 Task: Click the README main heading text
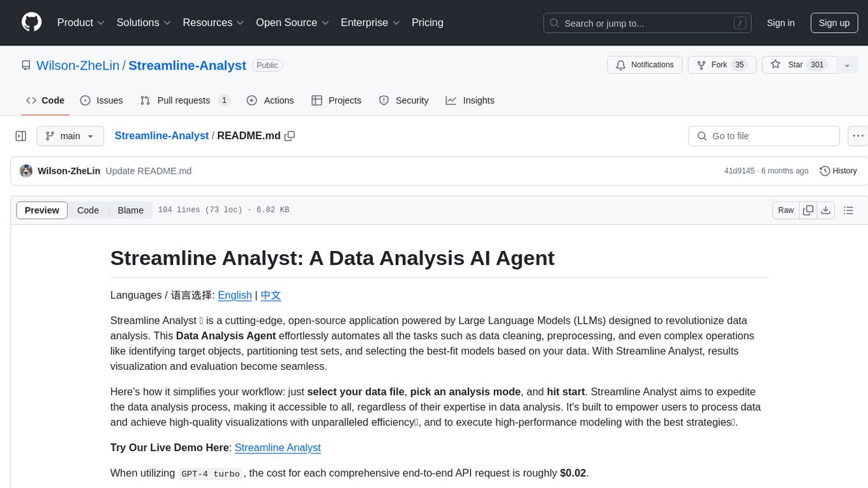coord(332,258)
